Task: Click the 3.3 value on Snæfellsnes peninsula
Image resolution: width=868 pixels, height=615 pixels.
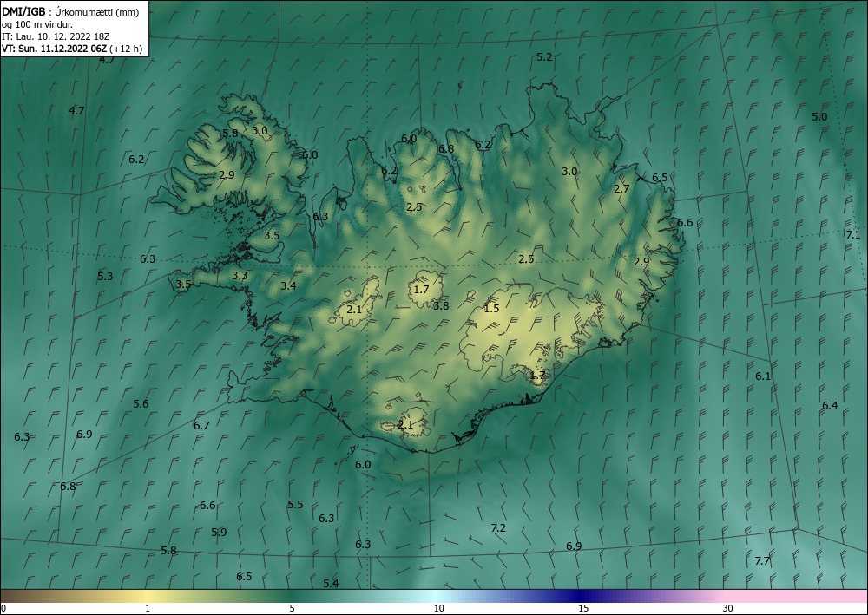Action: [240, 275]
